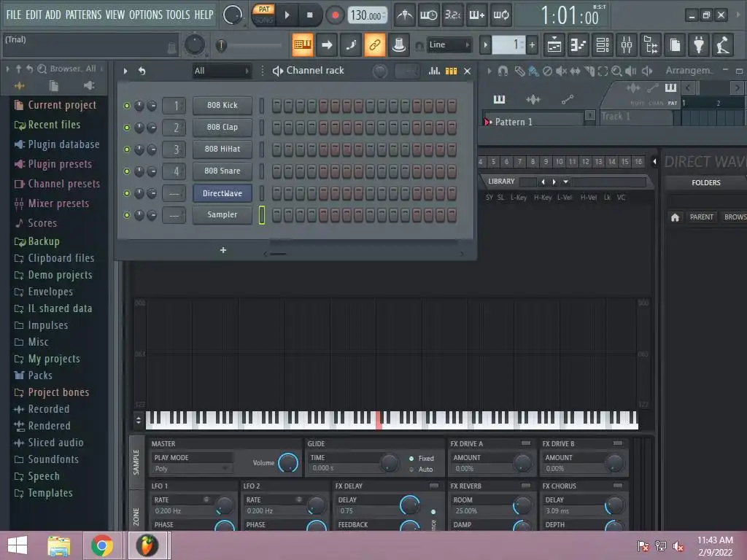
Task: Open the EDIT menu
Action: coord(34,15)
